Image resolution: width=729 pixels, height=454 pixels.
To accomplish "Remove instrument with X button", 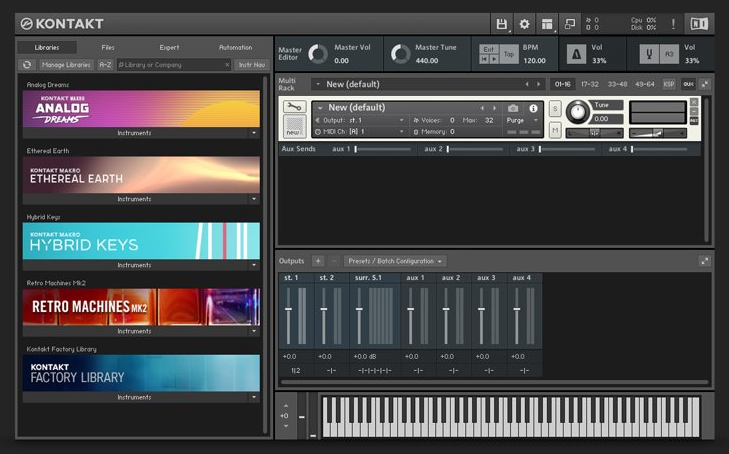I will click(694, 102).
